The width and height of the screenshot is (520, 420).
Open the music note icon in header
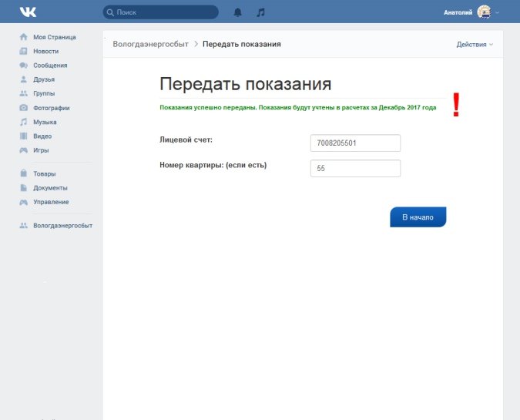[x=261, y=12]
